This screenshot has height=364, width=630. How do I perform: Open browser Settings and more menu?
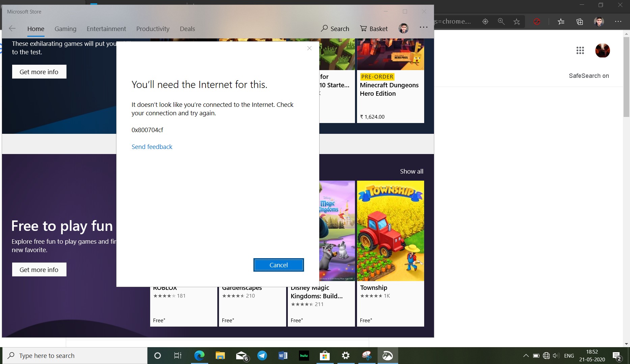[x=618, y=22]
